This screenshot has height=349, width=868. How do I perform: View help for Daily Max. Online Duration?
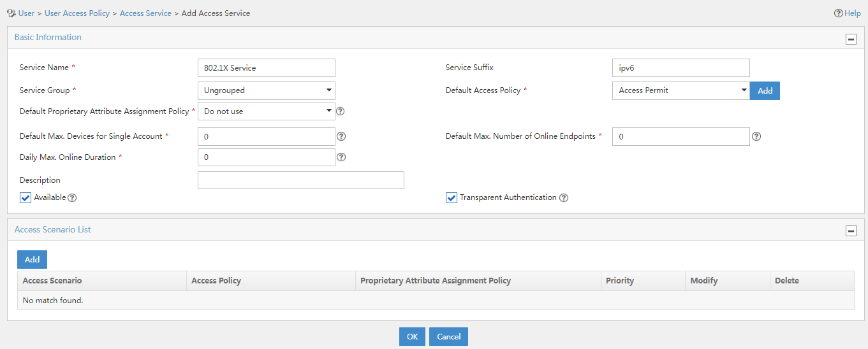pyautogui.click(x=341, y=157)
